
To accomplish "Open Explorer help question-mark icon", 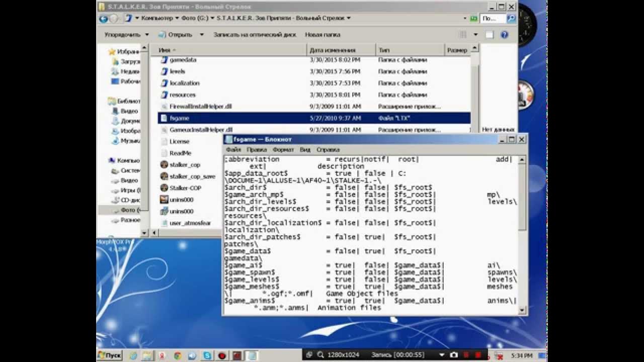I will (x=505, y=35).
